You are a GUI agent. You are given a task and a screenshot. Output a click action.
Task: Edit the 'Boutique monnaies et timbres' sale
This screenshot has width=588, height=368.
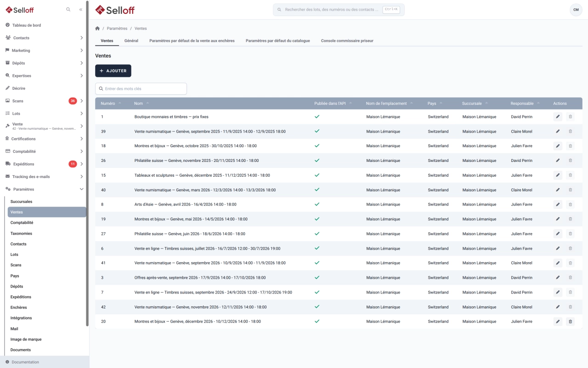(x=558, y=117)
